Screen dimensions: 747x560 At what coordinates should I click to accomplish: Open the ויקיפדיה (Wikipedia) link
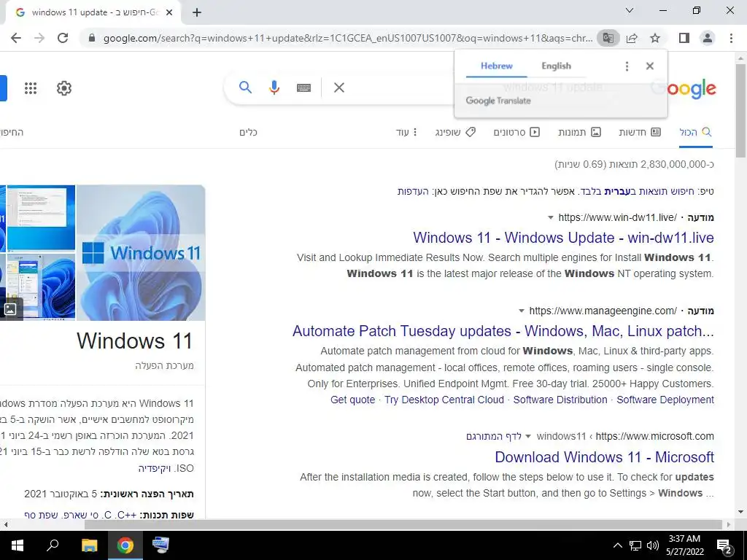[155, 468]
